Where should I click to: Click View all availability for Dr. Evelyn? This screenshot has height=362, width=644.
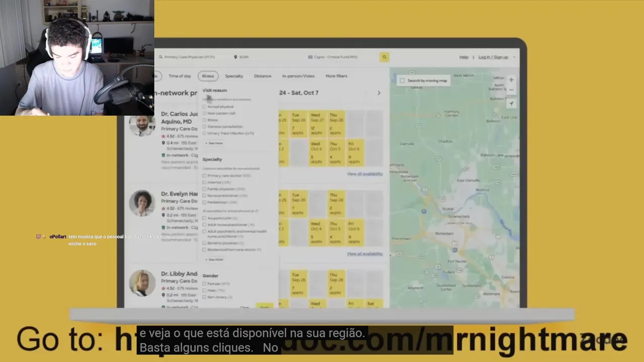pyautogui.click(x=365, y=254)
